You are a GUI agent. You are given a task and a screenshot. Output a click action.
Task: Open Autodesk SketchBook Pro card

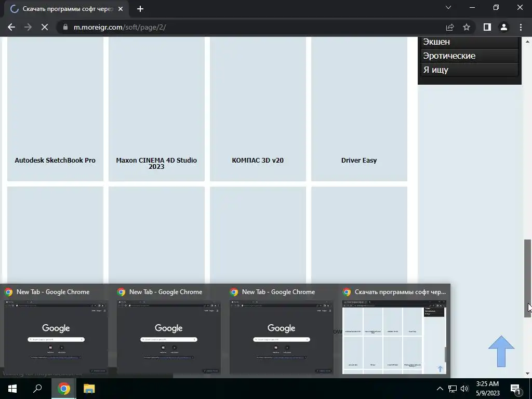tap(55, 109)
